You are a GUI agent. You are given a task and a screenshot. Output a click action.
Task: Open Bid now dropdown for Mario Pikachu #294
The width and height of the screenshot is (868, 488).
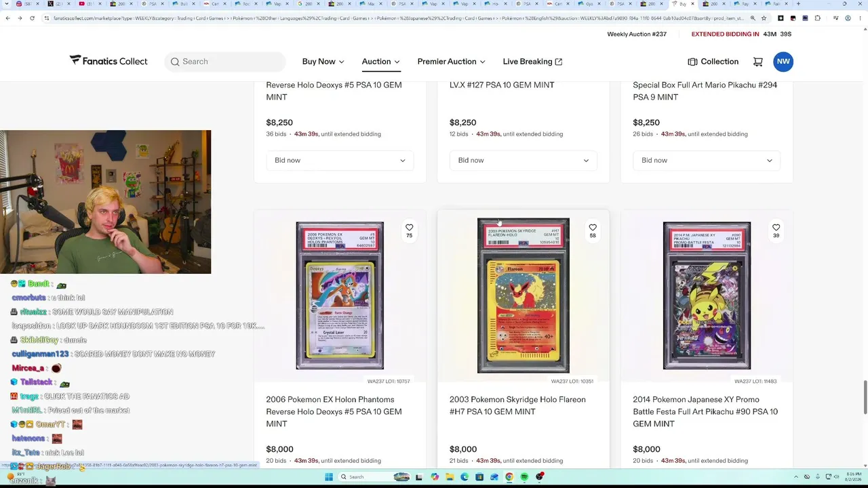(706, 161)
